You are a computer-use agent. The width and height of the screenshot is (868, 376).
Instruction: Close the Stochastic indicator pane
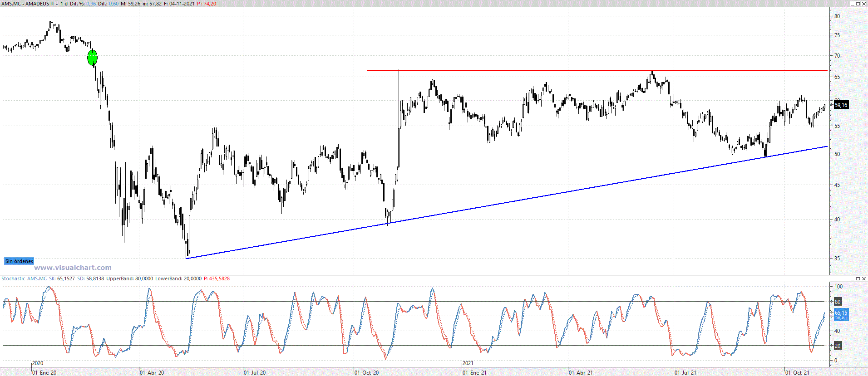[864, 278]
